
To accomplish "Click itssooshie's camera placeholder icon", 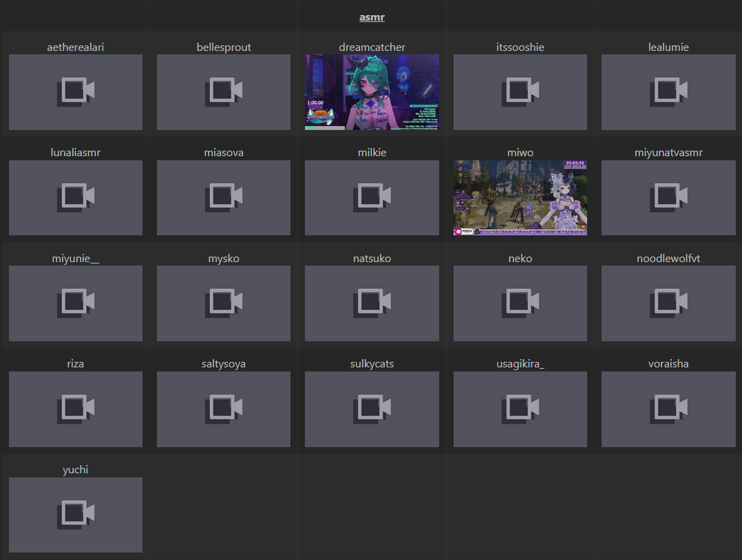I will pos(520,91).
